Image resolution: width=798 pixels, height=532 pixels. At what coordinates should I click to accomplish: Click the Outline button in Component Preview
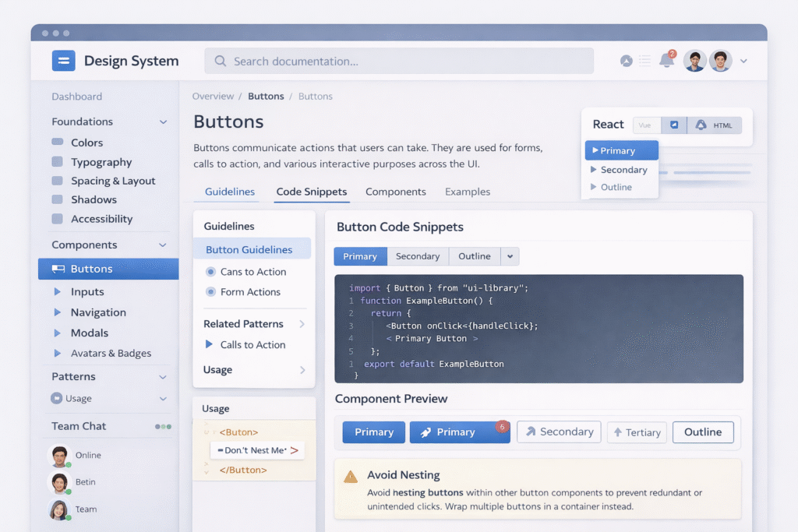702,432
